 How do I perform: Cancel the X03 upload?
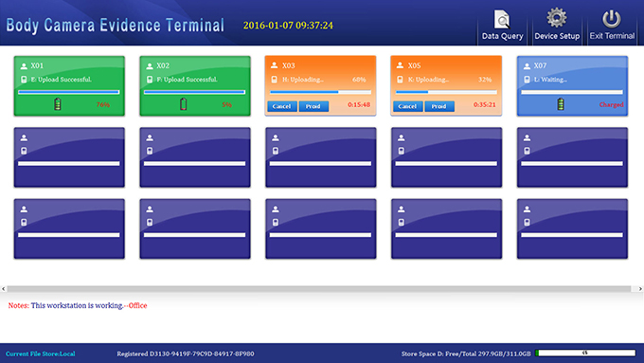[282, 106]
